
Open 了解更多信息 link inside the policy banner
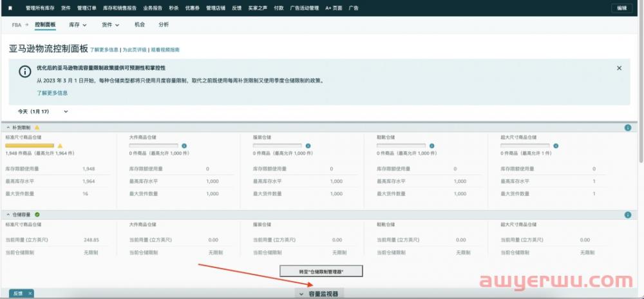click(52, 93)
